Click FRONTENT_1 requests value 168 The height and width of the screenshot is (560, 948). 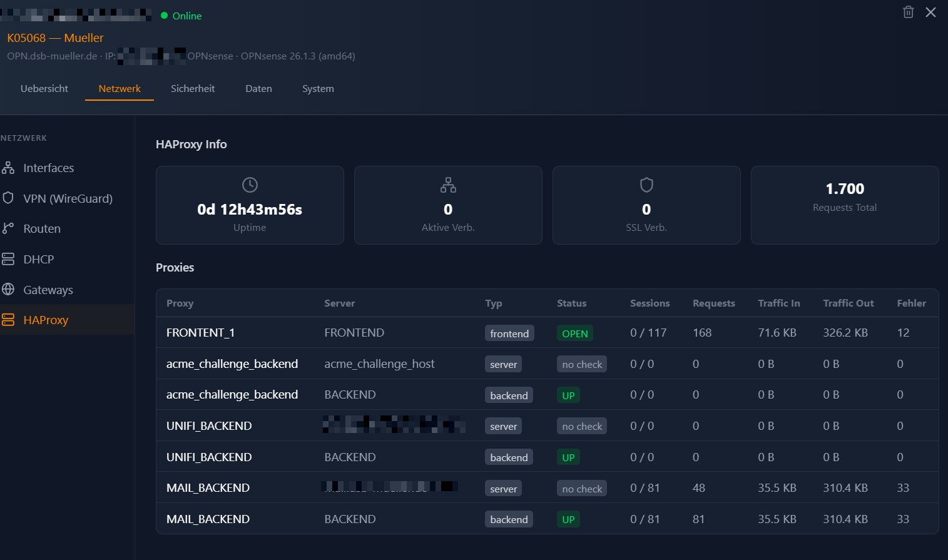702,333
